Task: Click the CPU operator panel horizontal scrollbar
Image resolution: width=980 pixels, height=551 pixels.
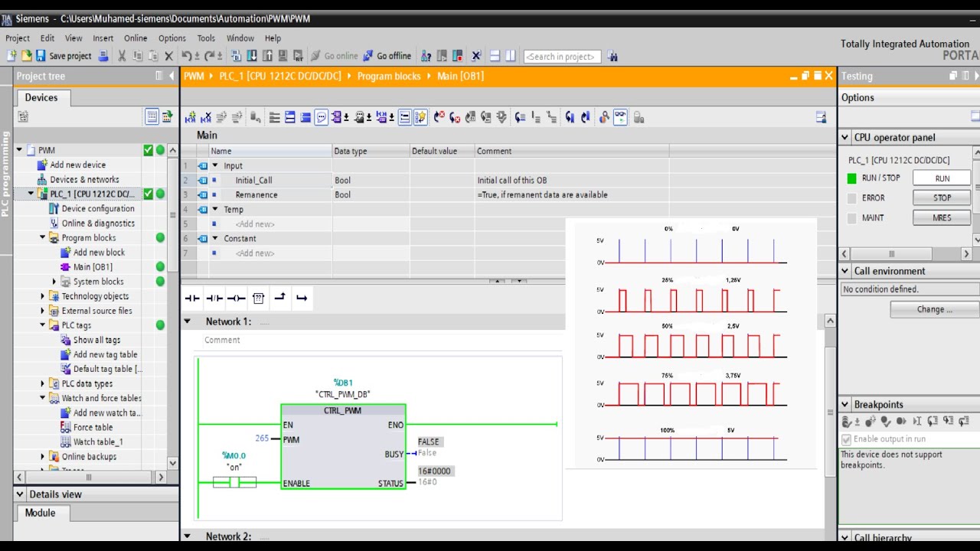Action: tap(906, 253)
